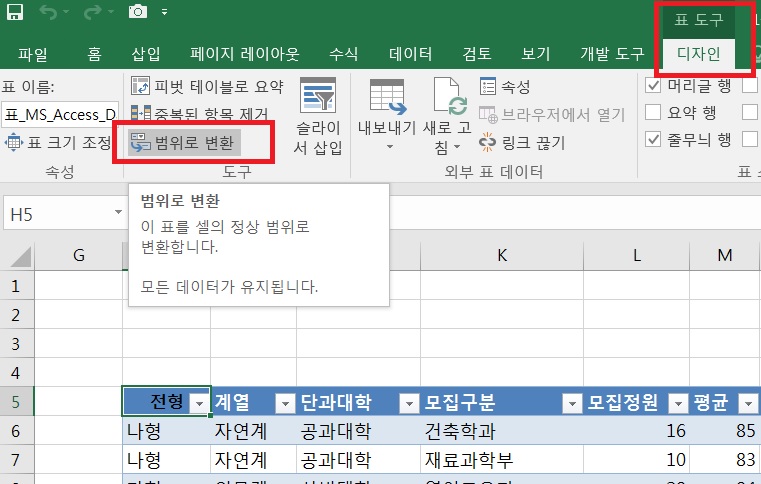Switch to the 삽입 (Insert) tab
The image size is (761, 484).
(146, 53)
